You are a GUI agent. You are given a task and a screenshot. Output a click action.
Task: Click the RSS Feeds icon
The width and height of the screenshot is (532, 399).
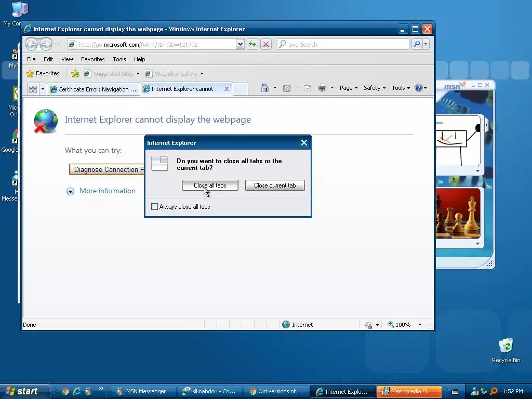coord(287,88)
